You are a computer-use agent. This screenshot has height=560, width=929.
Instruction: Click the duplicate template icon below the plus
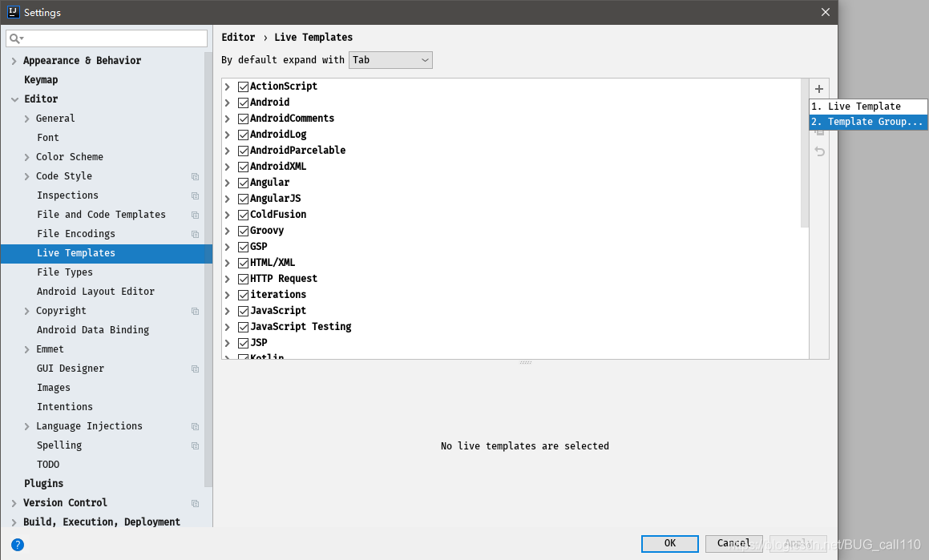pyautogui.click(x=818, y=131)
